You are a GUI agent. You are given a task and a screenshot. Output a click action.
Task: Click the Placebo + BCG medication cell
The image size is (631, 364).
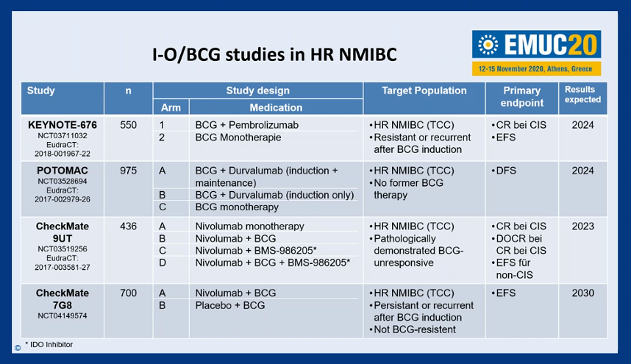coord(230,305)
